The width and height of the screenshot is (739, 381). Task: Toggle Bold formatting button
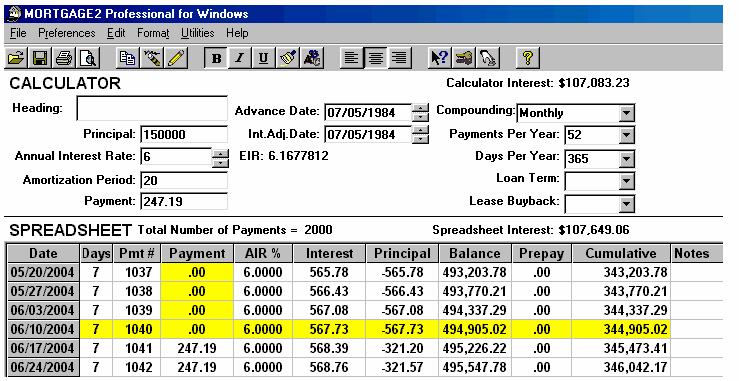point(216,58)
